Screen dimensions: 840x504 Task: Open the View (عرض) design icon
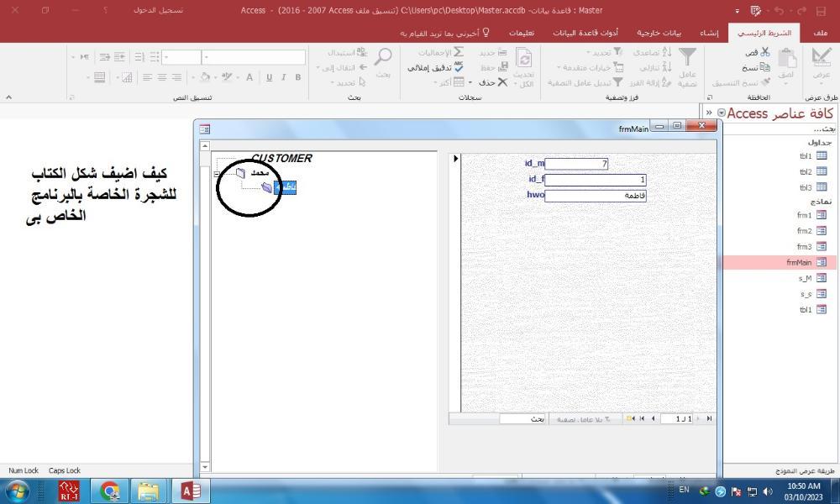(822, 57)
